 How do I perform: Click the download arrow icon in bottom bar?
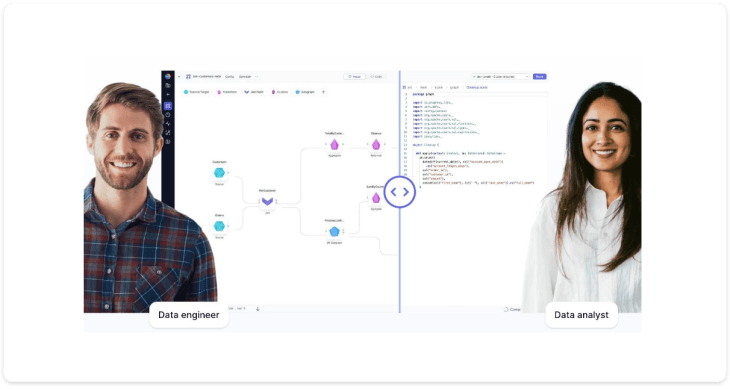tap(258, 309)
